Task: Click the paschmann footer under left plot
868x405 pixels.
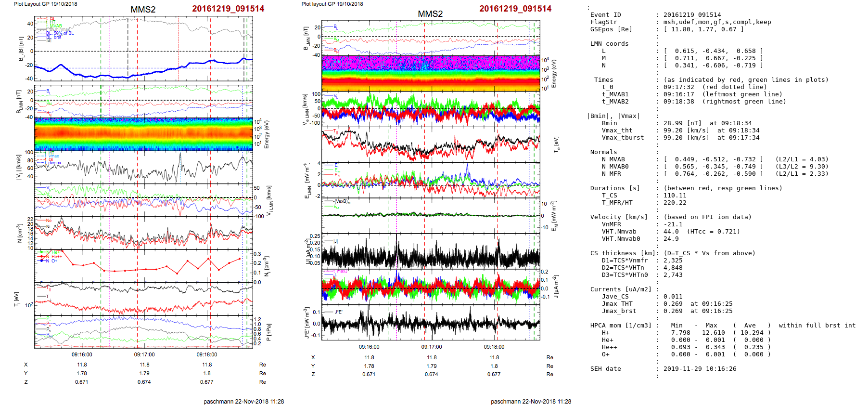Action: click(243, 401)
